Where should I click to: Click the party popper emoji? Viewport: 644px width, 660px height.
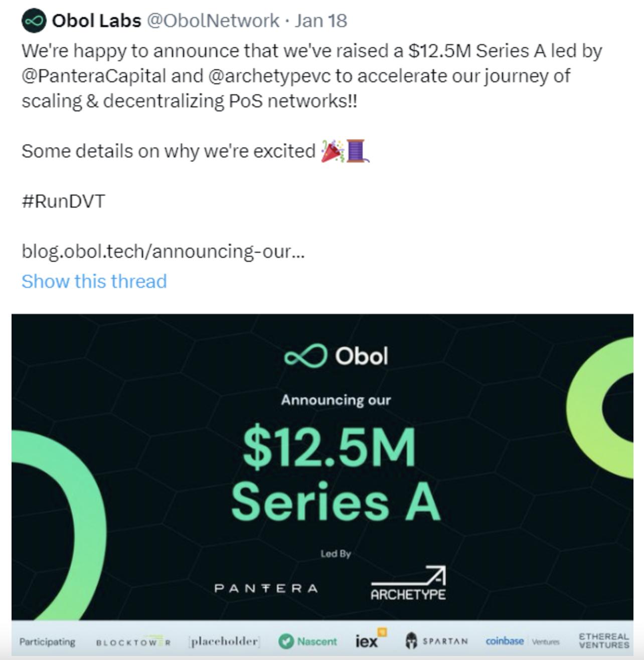(x=332, y=151)
